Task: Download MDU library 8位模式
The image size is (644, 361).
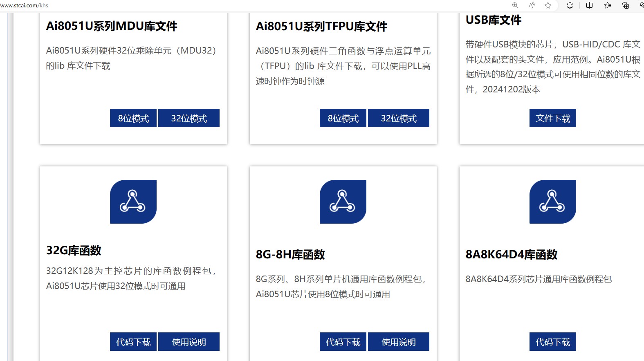Action: pos(133,118)
